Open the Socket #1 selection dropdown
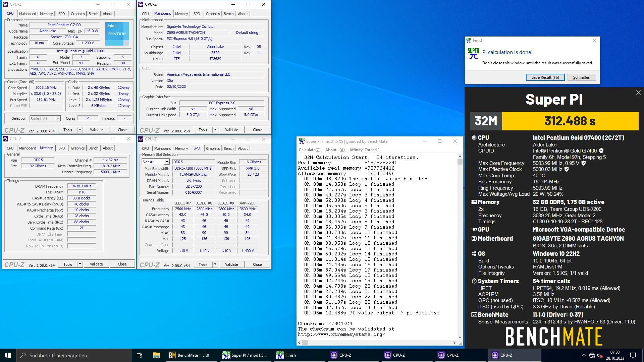 pyautogui.click(x=57, y=119)
